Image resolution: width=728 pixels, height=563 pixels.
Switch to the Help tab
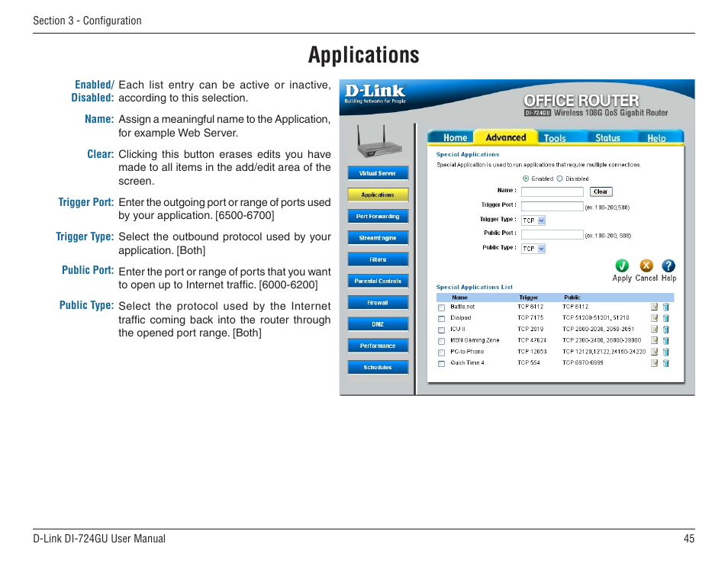pos(656,138)
